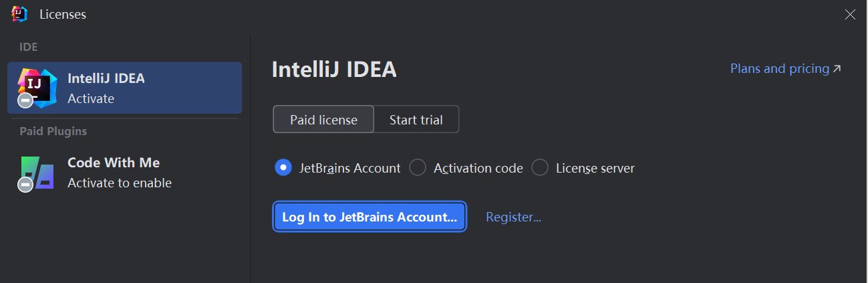This screenshot has width=868, height=283.
Task: Click the IntelliJ IDEA logo in the title bar
Action: [x=19, y=14]
